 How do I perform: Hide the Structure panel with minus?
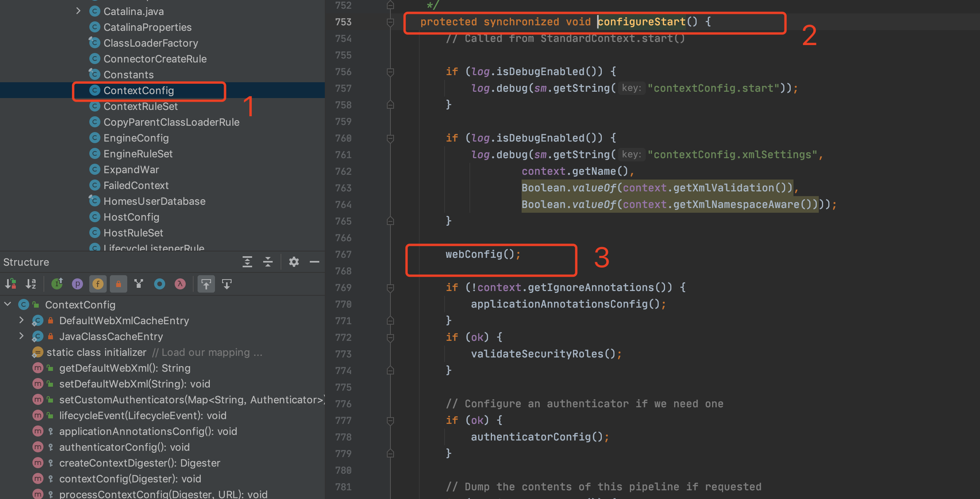tap(315, 262)
